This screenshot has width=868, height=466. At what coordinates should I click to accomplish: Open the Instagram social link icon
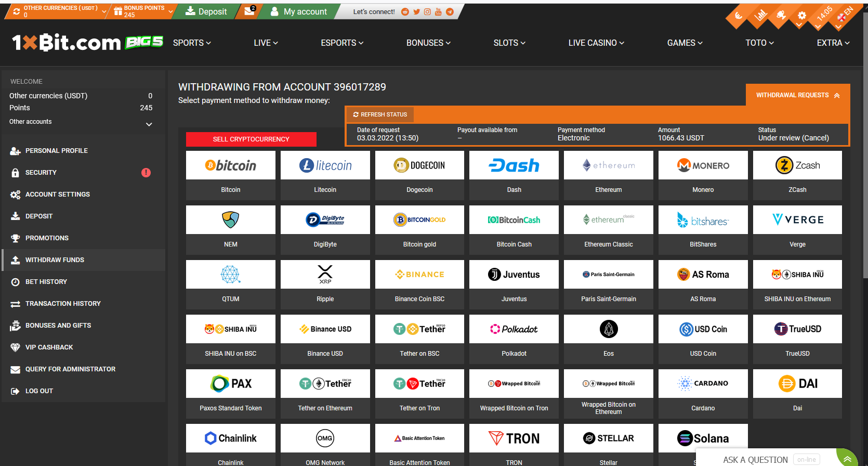tap(427, 12)
